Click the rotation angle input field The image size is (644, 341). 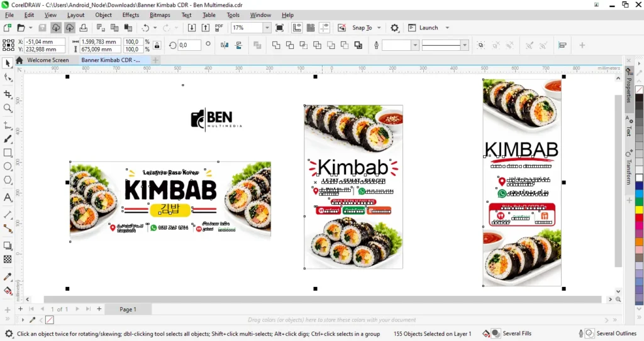point(189,45)
